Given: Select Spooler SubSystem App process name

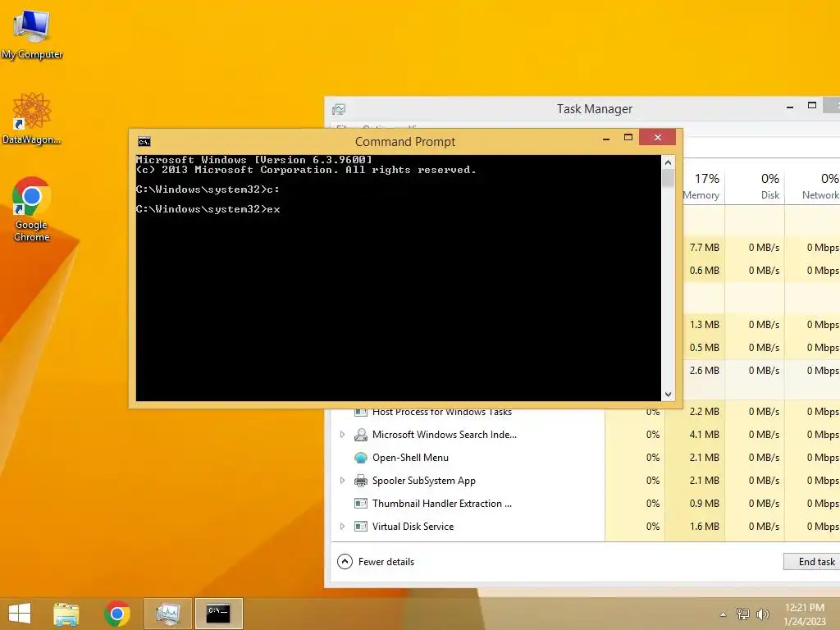Looking at the screenshot, I should (424, 481).
